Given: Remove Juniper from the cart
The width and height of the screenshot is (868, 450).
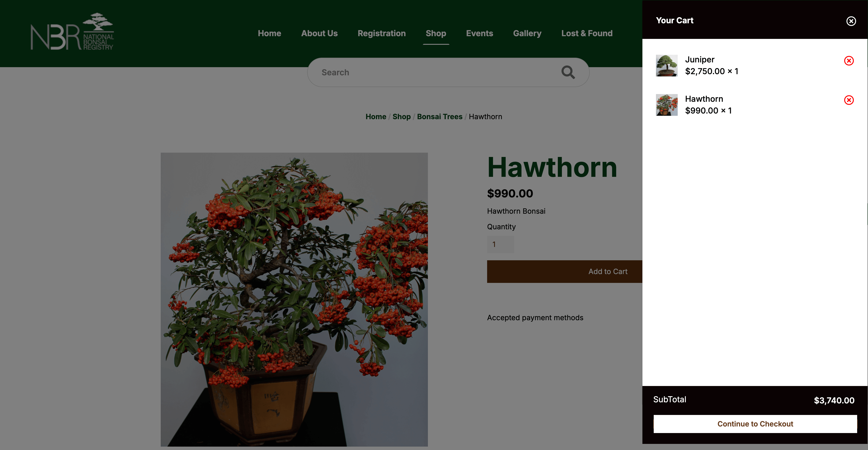Looking at the screenshot, I should point(849,61).
